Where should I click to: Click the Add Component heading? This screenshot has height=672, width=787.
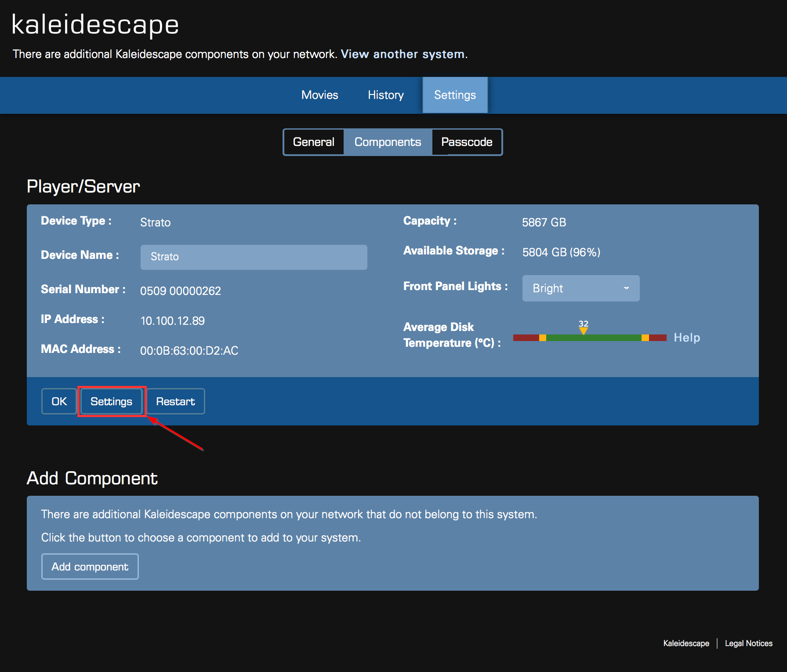92,478
